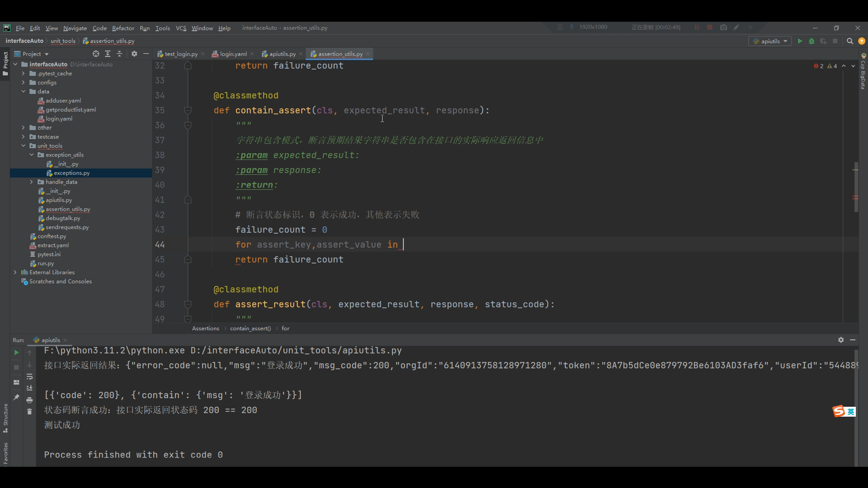Image resolution: width=868 pixels, height=488 pixels.
Task: Click contain_assert() in editor breadcrumb
Action: click(x=250, y=328)
